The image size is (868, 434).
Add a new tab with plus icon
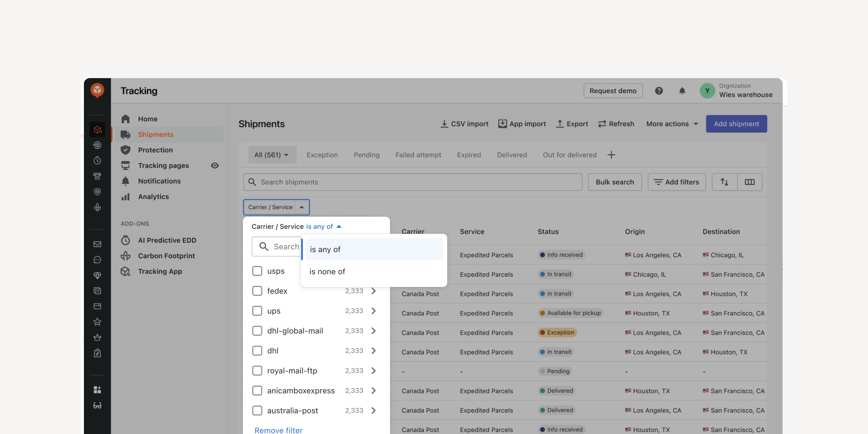coord(611,155)
